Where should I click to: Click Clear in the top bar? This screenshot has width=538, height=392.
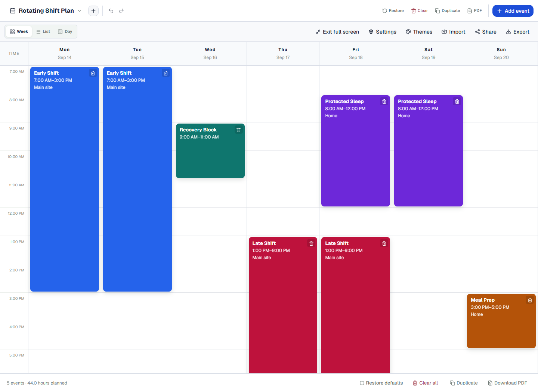420,11
